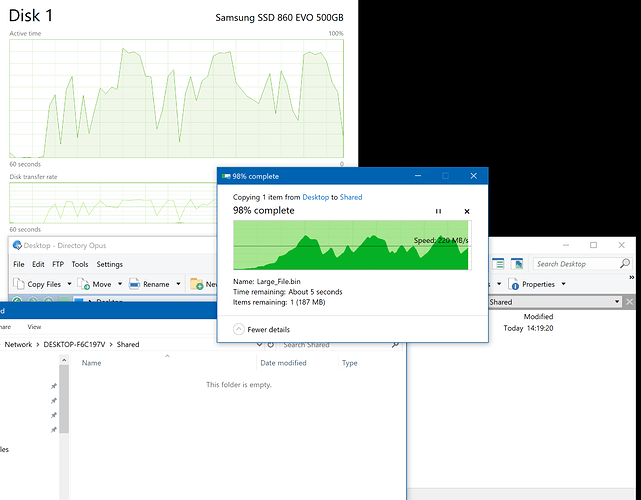Sort Explorer list by Name column
Viewport: 641px width, 500px height.
[91, 363]
